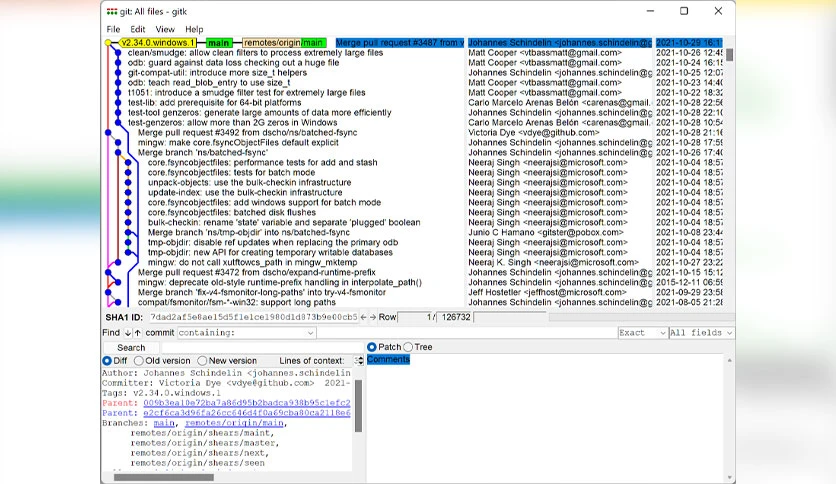Select the Old version radio button

[x=139, y=361]
